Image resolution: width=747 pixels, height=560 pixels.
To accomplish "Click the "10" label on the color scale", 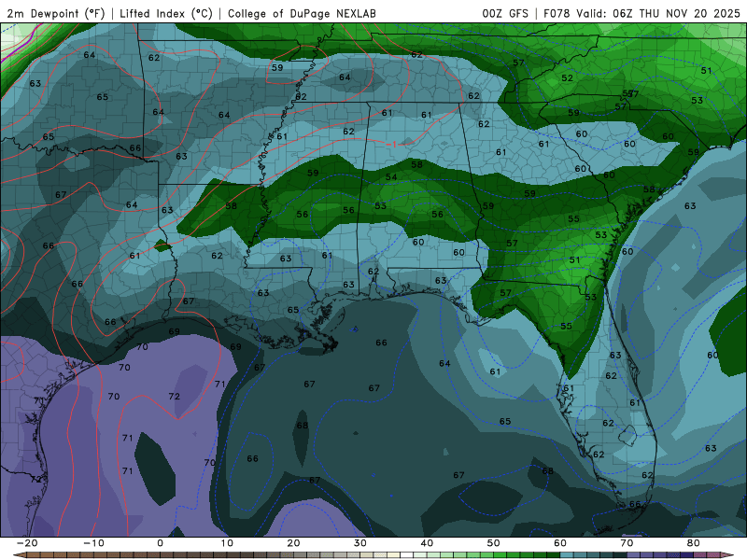I will coord(227,543).
